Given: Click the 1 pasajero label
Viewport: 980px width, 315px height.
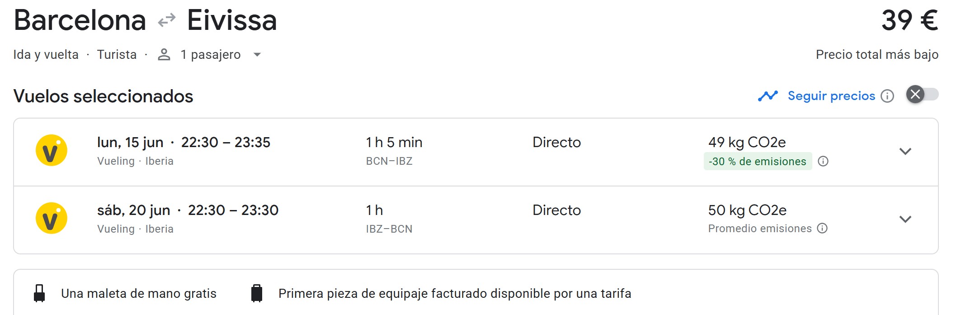Looking at the screenshot, I should click(211, 55).
